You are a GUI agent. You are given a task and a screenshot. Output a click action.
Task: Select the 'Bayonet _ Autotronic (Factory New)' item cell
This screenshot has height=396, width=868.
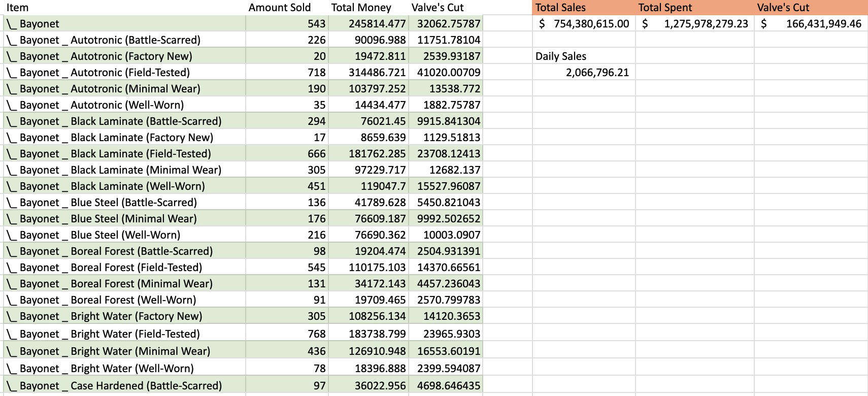pos(106,56)
